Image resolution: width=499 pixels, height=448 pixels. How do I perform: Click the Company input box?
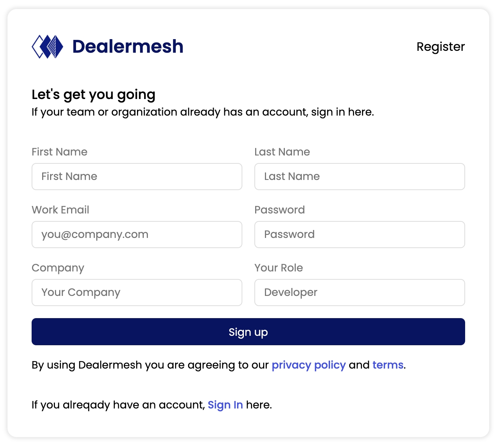[137, 293]
